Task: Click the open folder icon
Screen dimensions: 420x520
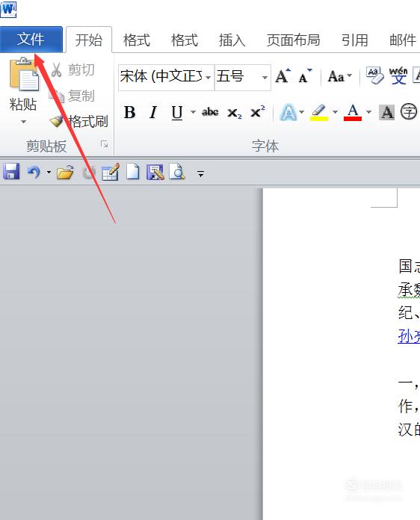Action: [65, 172]
